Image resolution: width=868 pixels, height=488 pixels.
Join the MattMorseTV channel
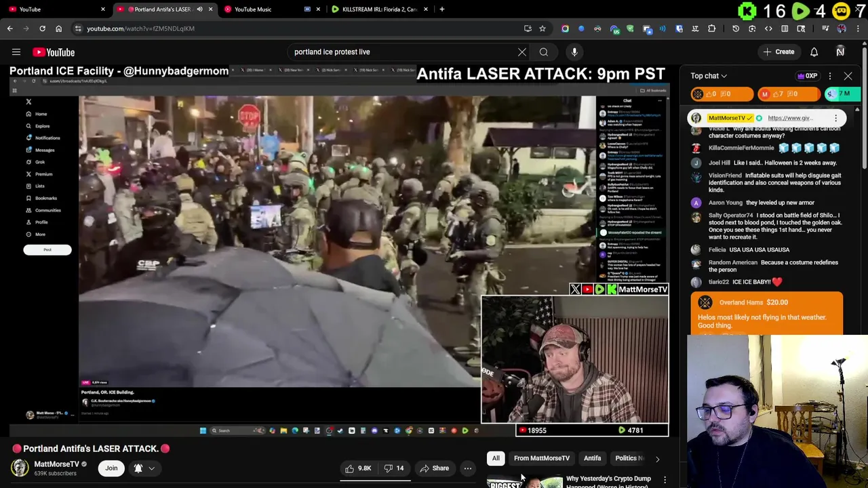tap(111, 468)
